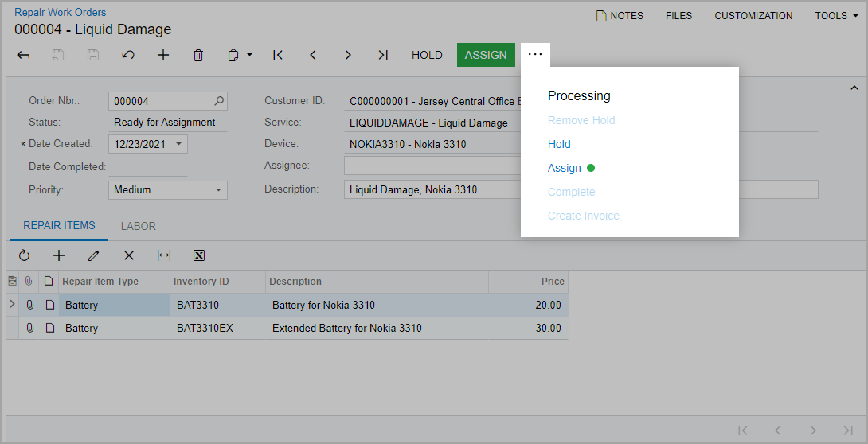Click Fit to Screen column icon
868x444 pixels.
(x=164, y=255)
